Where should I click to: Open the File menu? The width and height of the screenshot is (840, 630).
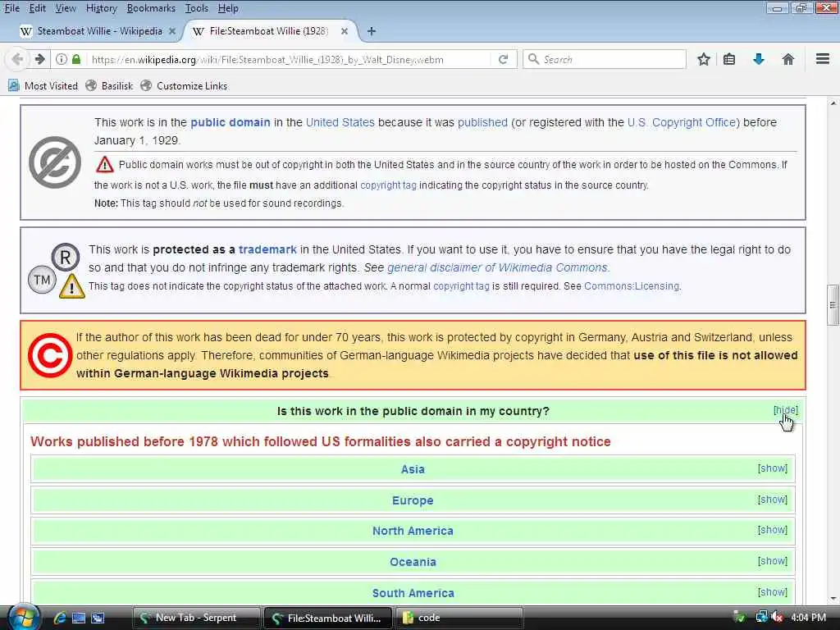click(11, 8)
